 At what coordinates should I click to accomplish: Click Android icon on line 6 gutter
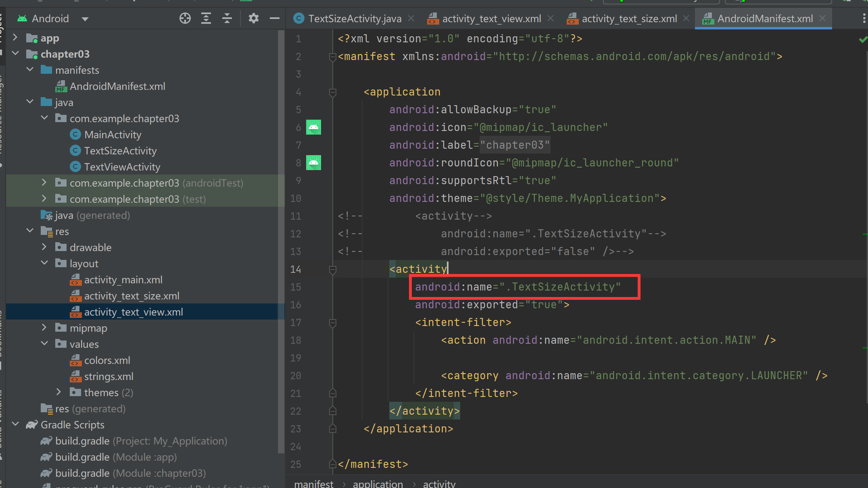point(313,127)
